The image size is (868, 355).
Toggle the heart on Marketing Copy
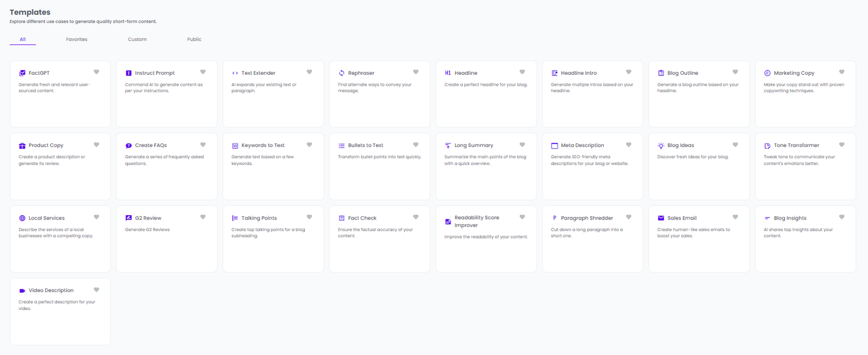click(841, 72)
